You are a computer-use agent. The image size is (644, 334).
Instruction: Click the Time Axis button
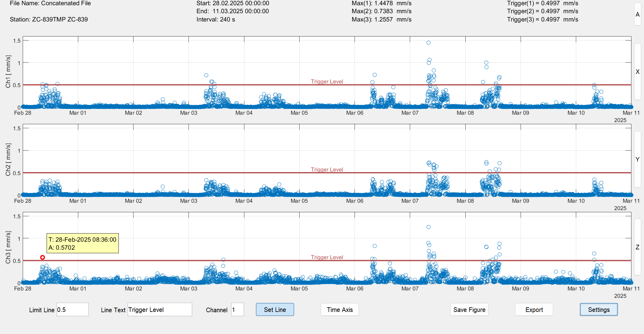pos(339,309)
